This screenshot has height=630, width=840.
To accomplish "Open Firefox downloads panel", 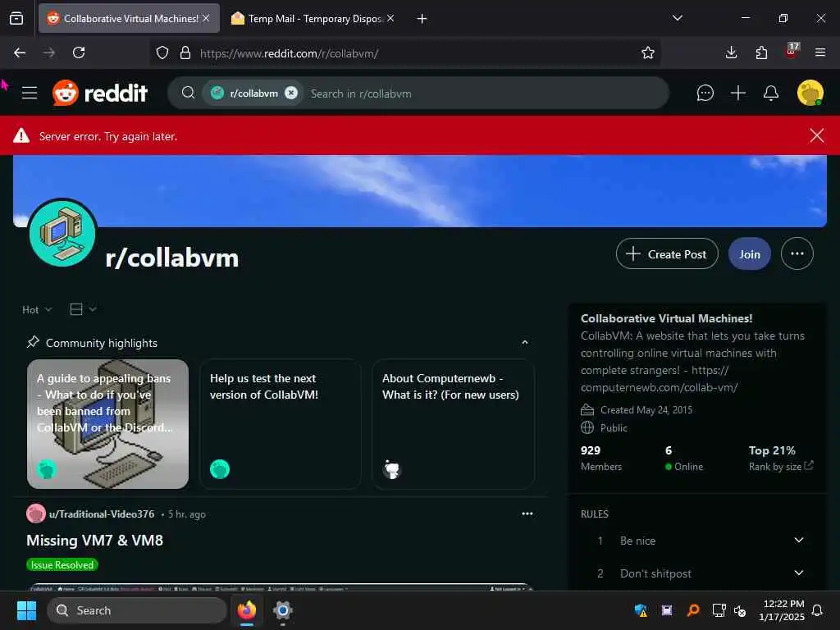I will coord(731,52).
